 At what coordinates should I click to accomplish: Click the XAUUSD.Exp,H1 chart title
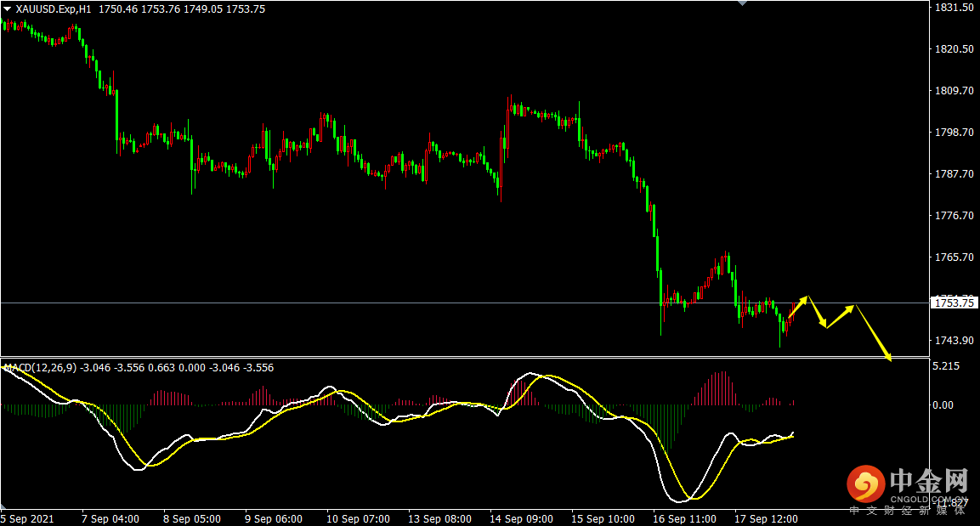point(54,9)
